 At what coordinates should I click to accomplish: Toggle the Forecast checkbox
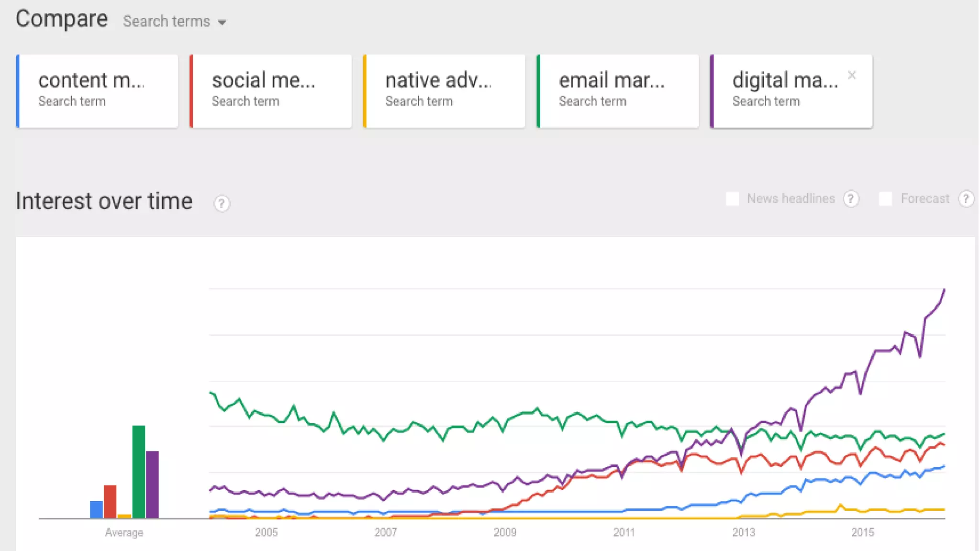click(x=885, y=198)
